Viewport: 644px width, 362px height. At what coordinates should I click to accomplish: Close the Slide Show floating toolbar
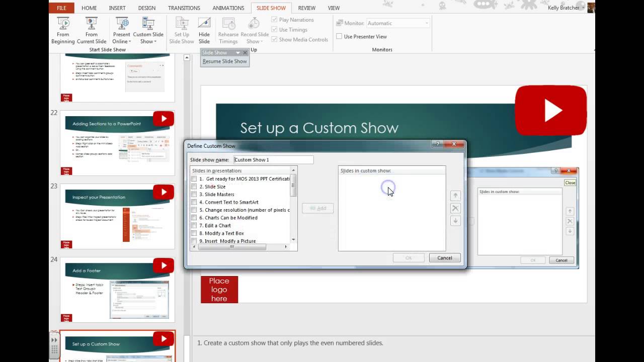[x=245, y=53]
